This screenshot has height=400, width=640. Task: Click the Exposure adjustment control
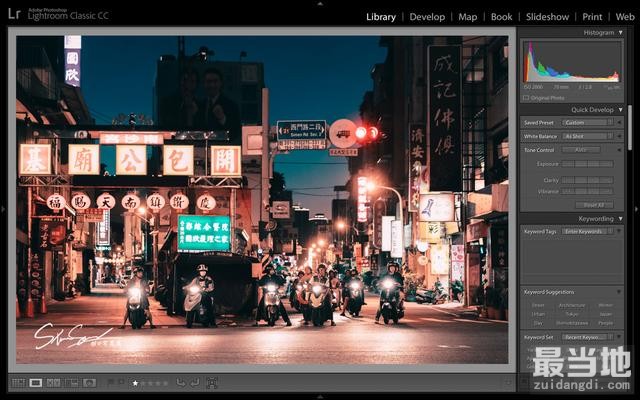pos(585,163)
